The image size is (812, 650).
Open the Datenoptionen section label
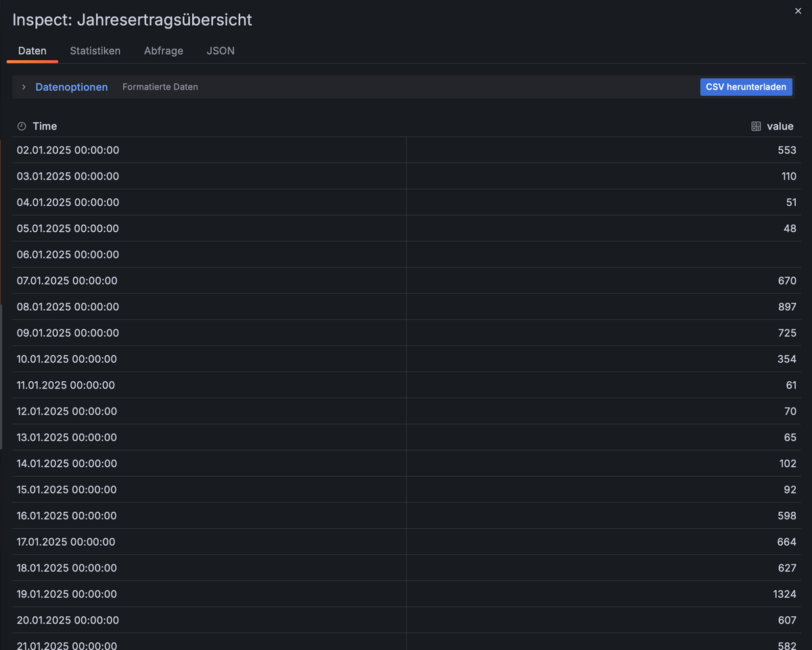(x=72, y=87)
